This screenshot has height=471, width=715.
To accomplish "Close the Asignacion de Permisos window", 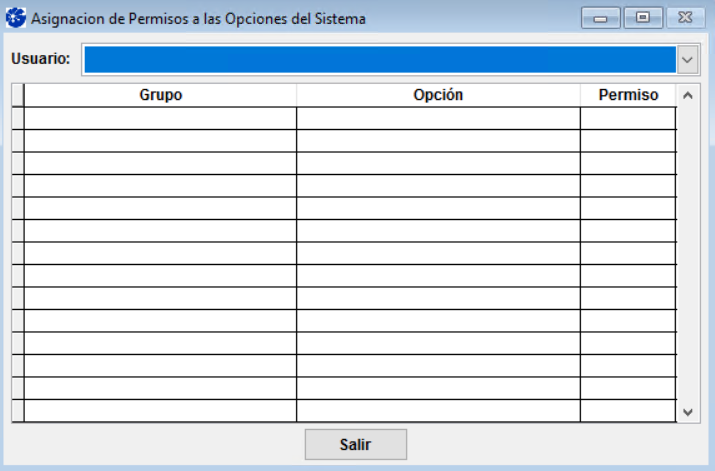I will 686,18.
